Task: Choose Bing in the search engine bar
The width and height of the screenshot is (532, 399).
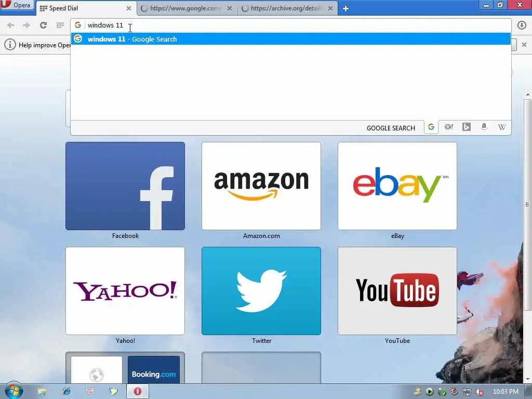Action: click(x=467, y=127)
